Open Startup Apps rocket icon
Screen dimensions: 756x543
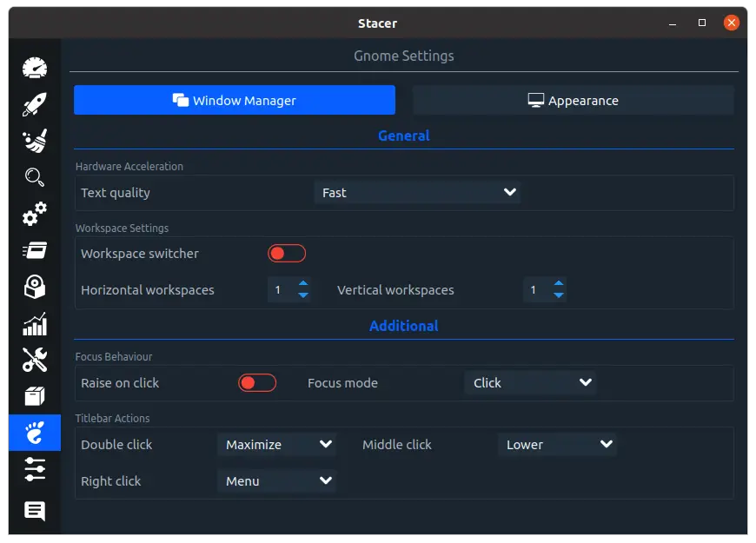pyautogui.click(x=35, y=104)
